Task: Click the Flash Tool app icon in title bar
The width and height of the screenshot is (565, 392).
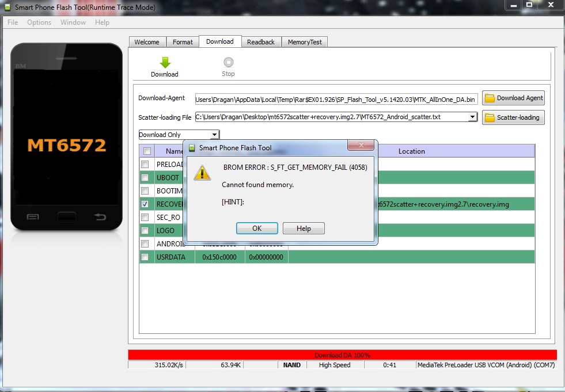Action: 7,7
